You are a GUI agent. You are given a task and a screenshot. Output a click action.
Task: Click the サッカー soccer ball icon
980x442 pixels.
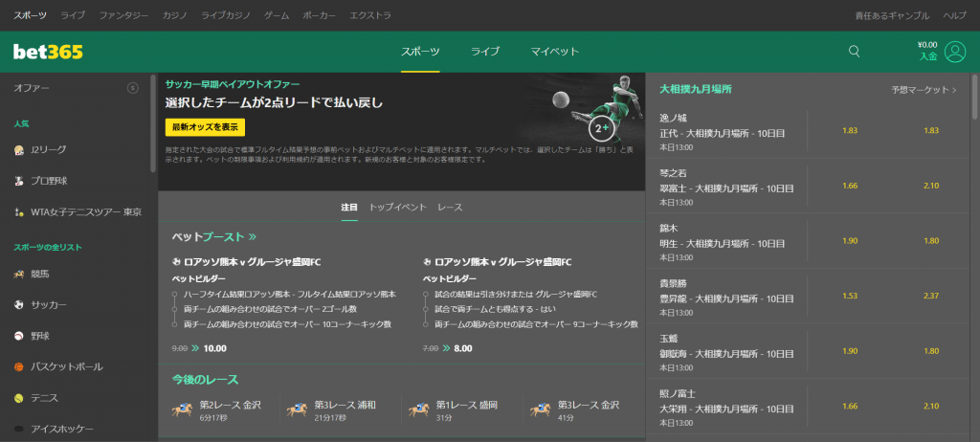pyautogui.click(x=19, y=305)
